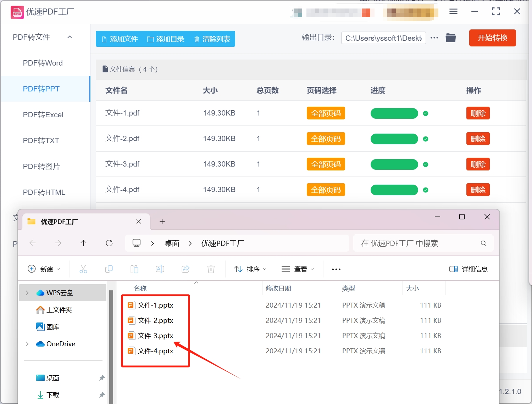Click the three-dot browse button beside output path
Screen dimensions: 532x404
point(434,38)
